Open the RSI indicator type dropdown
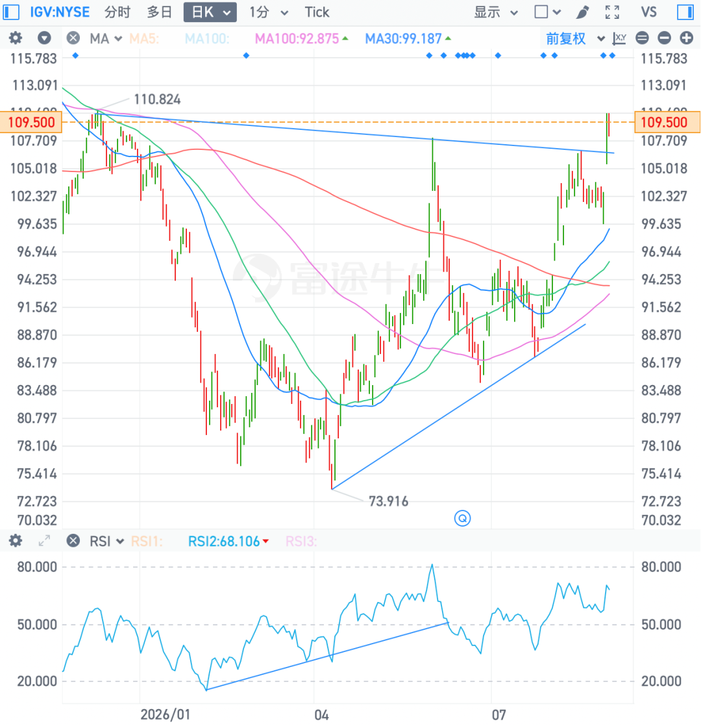 click(x=106, y=542)
